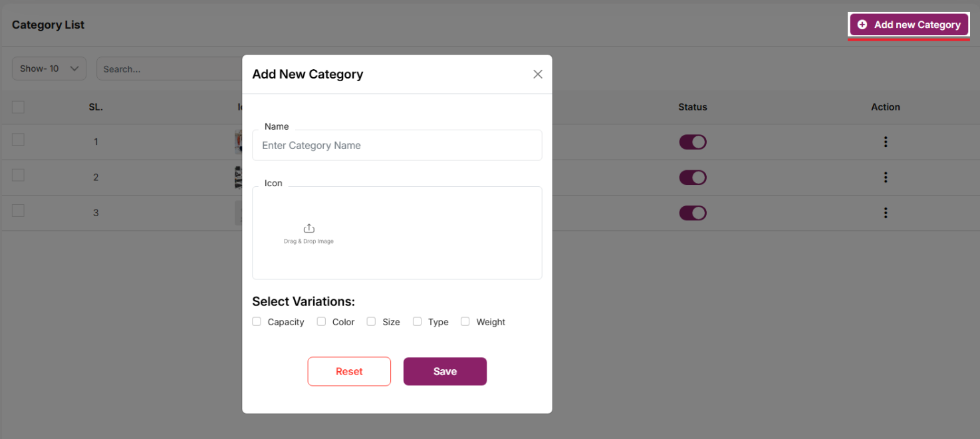
Task: Check the Size variation option
Action: pyautogui.click(x=371, y=322)
